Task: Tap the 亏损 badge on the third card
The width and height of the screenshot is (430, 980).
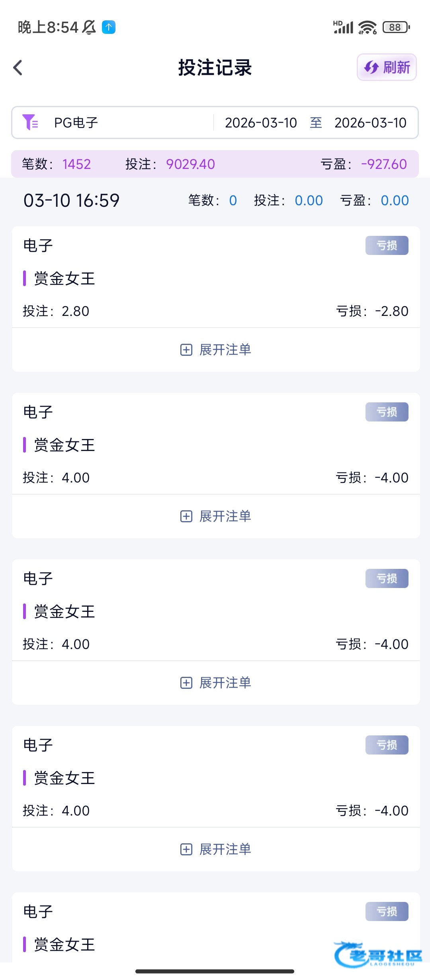Action: tap(387, 578)
